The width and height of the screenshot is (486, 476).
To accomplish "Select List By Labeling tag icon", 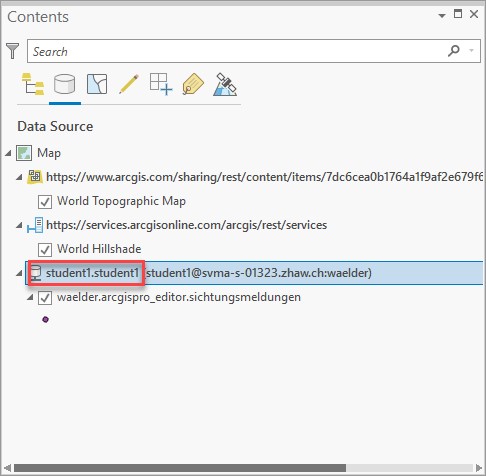I will (x=193, y=84).
